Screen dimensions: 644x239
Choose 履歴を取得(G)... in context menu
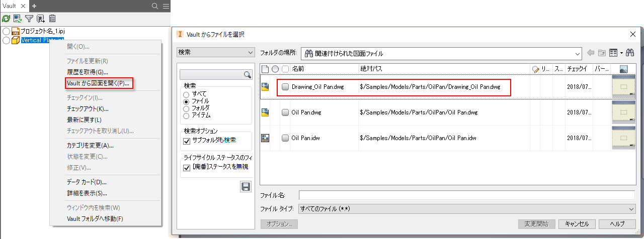tap(88, 72)
